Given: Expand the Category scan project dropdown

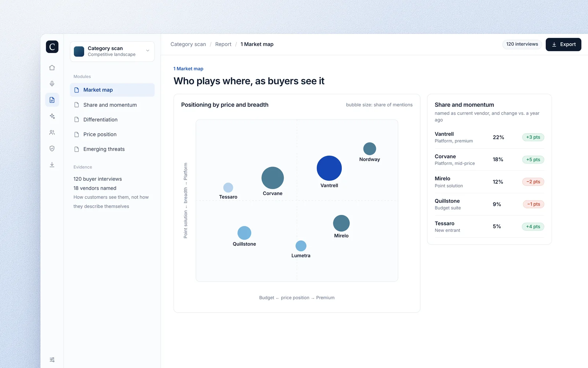Looking at the screenshot, I should (148, 51).
